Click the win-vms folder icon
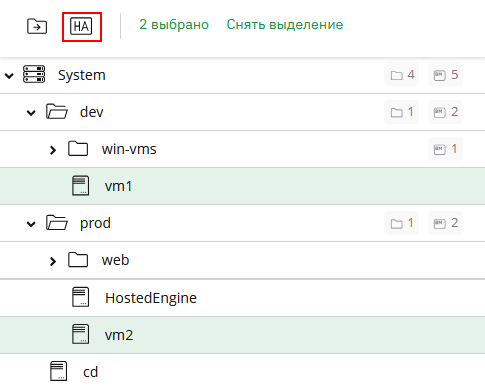The image size is (485, 386). point(78,148)
